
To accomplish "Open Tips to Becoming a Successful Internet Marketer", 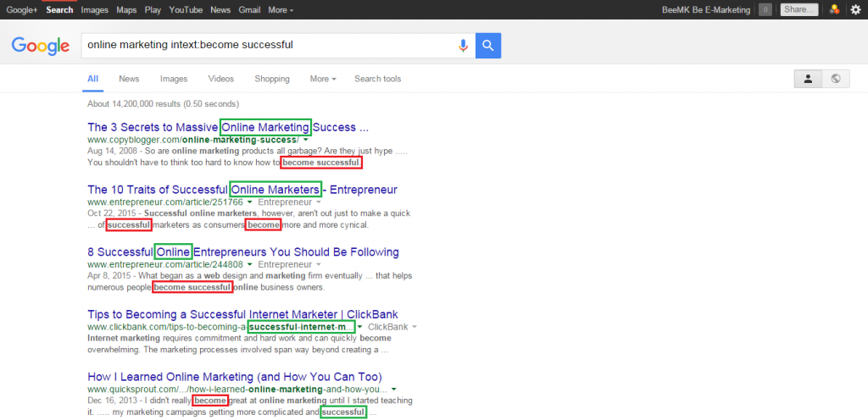I will [x=242, y=314].
